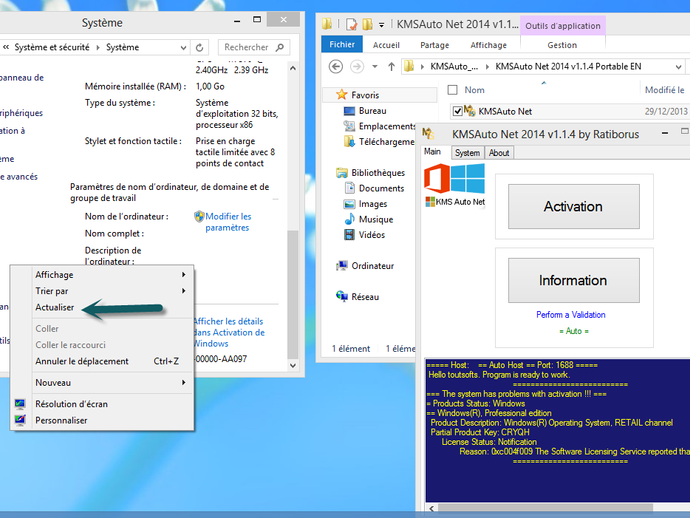Click the KMSAuto Net file icon
This screenshot has width=690, height=518.
470,111
